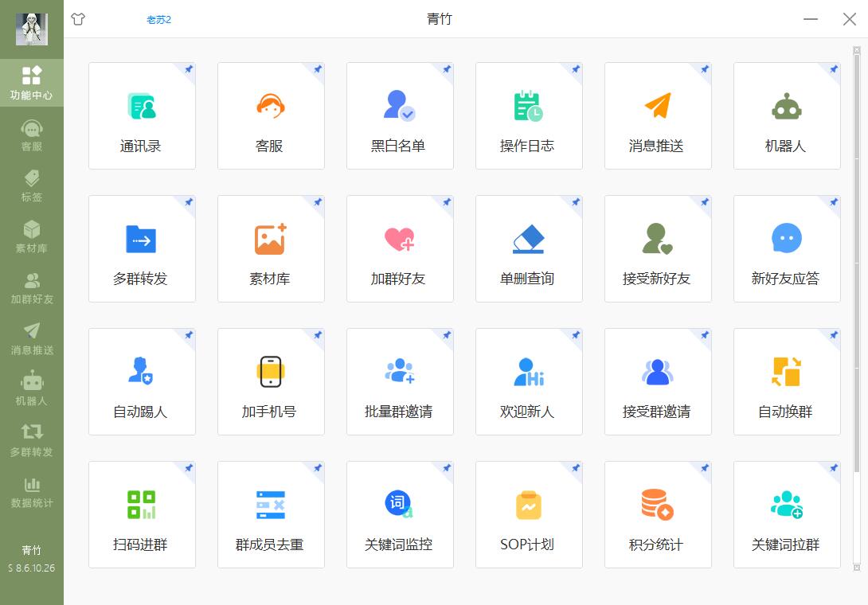Open 素材库 from the left sidebar
868x605 pixels.
point(32,235)
